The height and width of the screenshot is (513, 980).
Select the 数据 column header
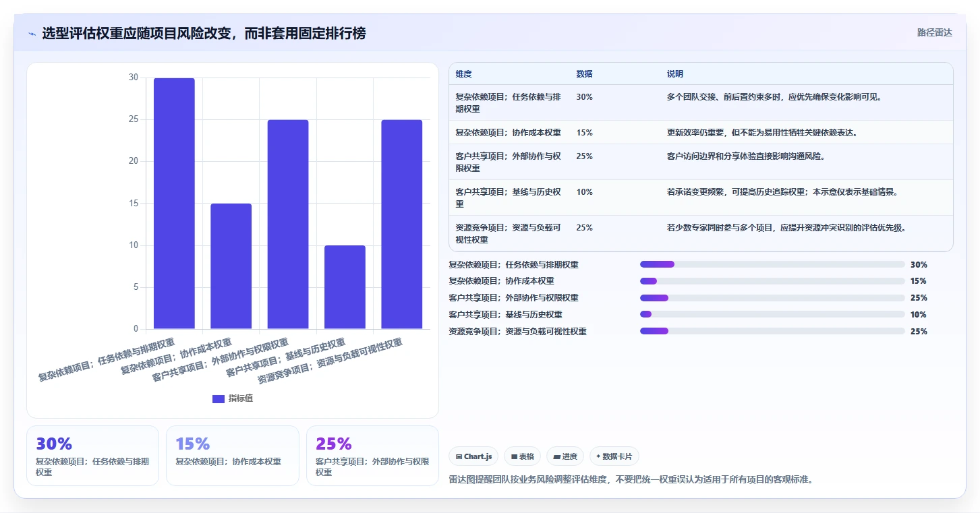point(584,74)
